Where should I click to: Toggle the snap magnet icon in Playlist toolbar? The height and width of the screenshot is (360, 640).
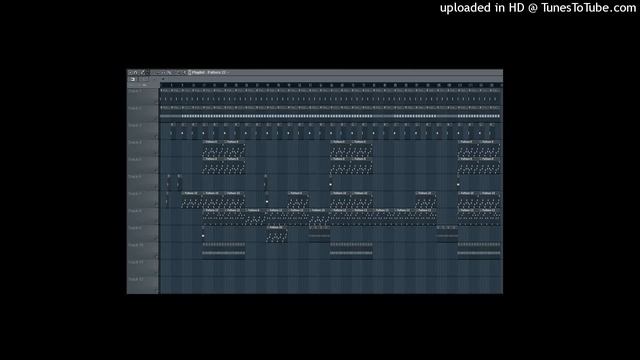(135, 72)
